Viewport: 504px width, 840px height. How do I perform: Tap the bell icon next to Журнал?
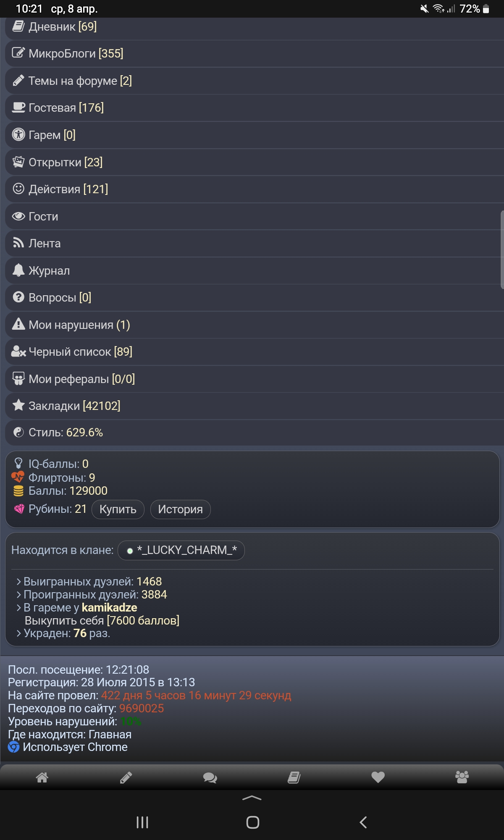(18, 270)
